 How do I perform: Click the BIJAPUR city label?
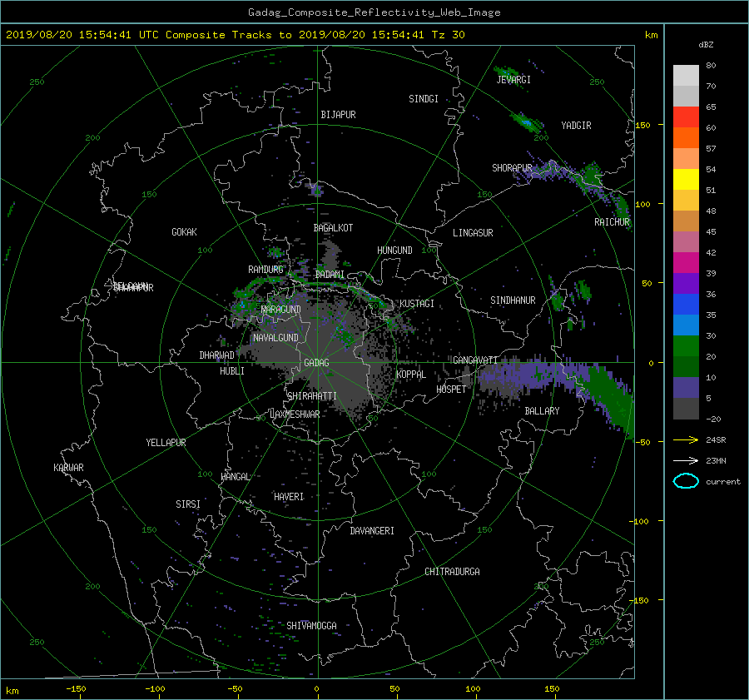point(338,115)
